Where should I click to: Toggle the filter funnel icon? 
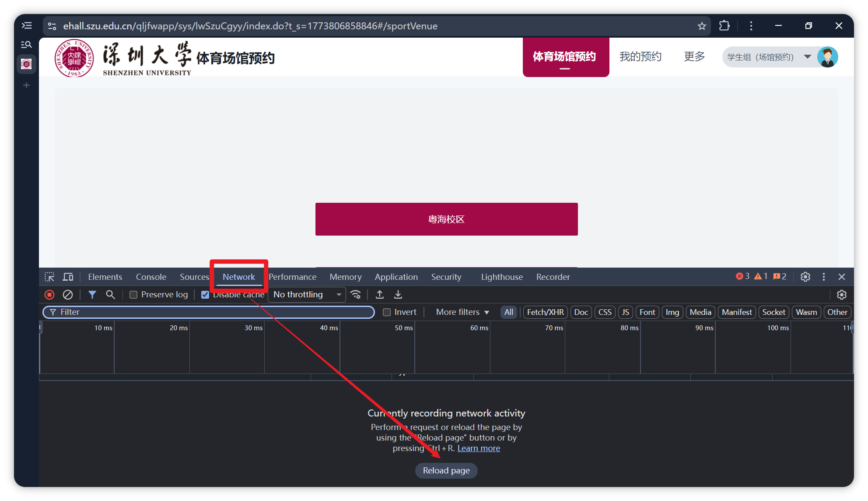[x=92, y=295]
